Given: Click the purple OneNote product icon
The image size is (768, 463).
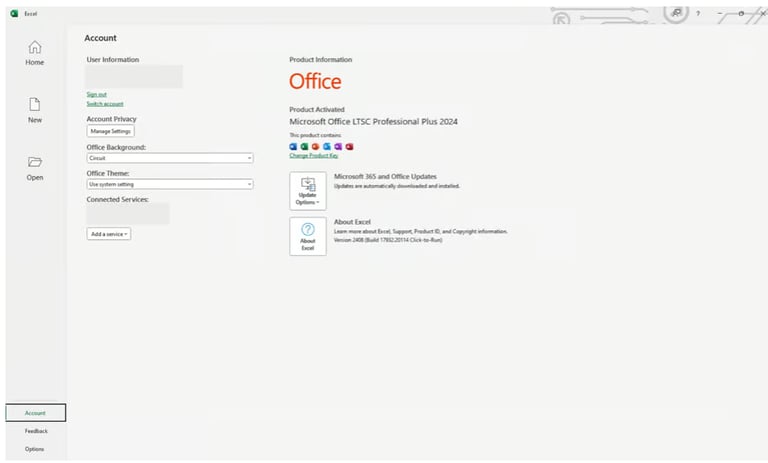Looking at the screenshot, I should (338, 146).
